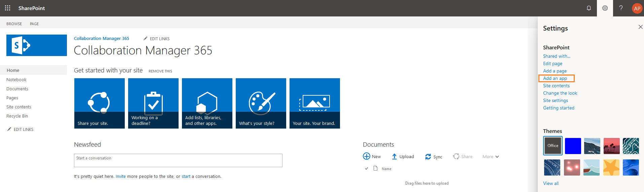
Task: Click Change the look in Settings
Action: click(560, 93)
